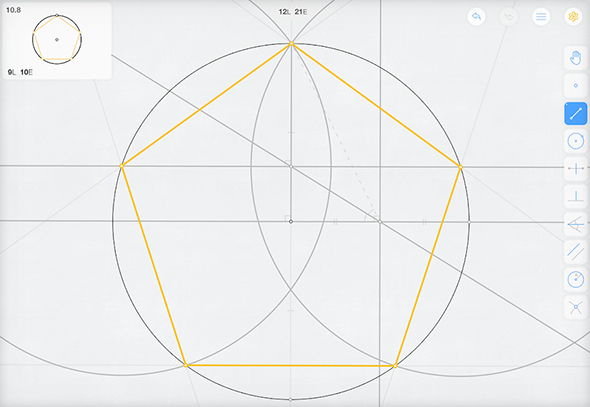Image resolution: width=590 pixels, height=407 pixels.
Task: Select the Circle tool
Action: [575, 141]
